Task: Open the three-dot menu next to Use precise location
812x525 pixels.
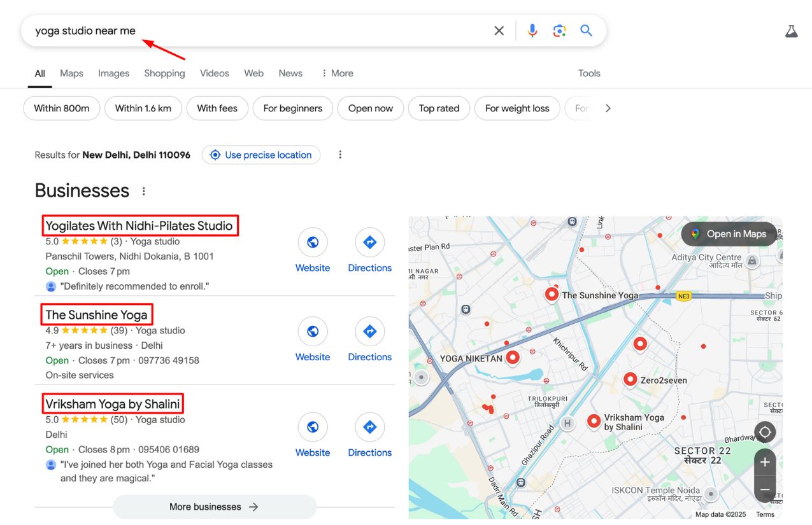Action: (340, 155)
